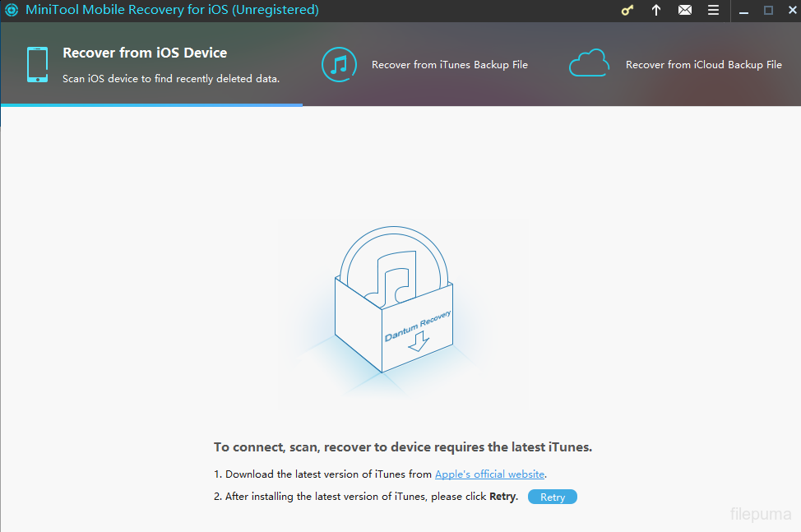Open Apple's official website link

point(489,474)
